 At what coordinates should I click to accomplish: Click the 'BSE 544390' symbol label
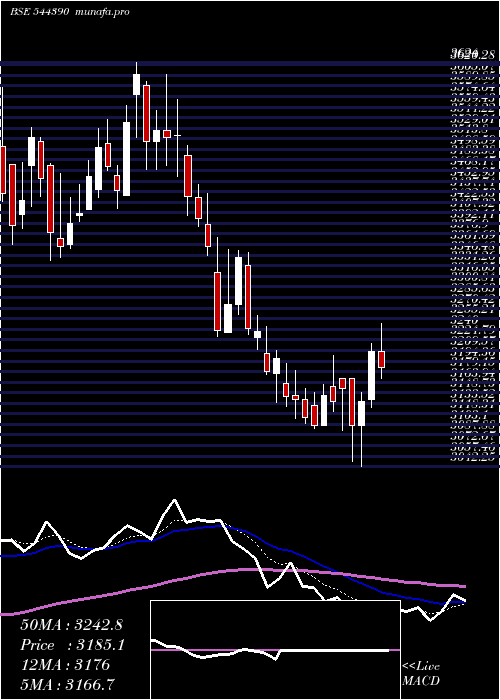[x=39, y=12]
